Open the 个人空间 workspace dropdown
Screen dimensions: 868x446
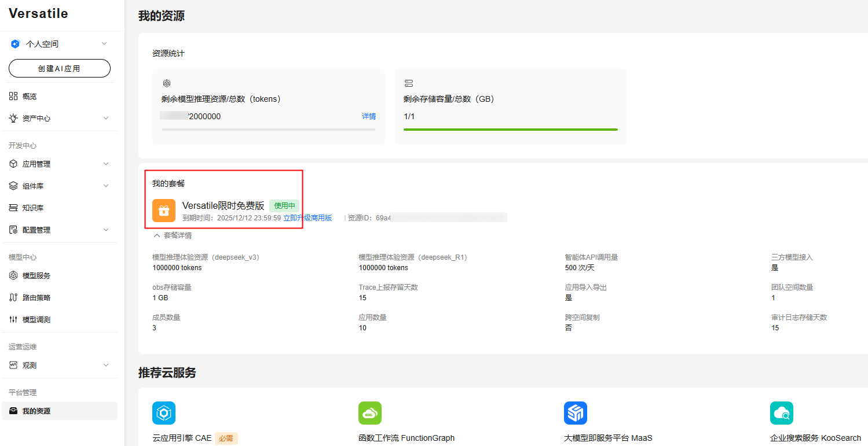(x=104, y=44)
